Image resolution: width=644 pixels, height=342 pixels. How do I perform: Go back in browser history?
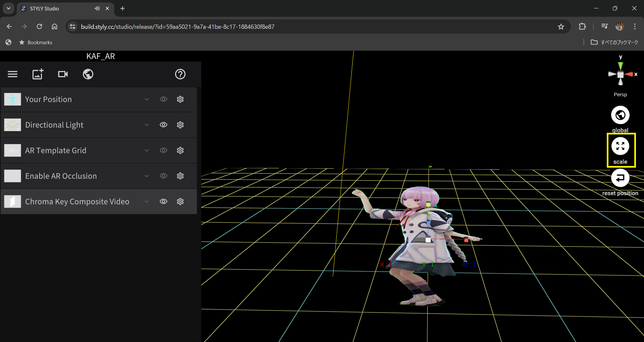pos(9,26)
